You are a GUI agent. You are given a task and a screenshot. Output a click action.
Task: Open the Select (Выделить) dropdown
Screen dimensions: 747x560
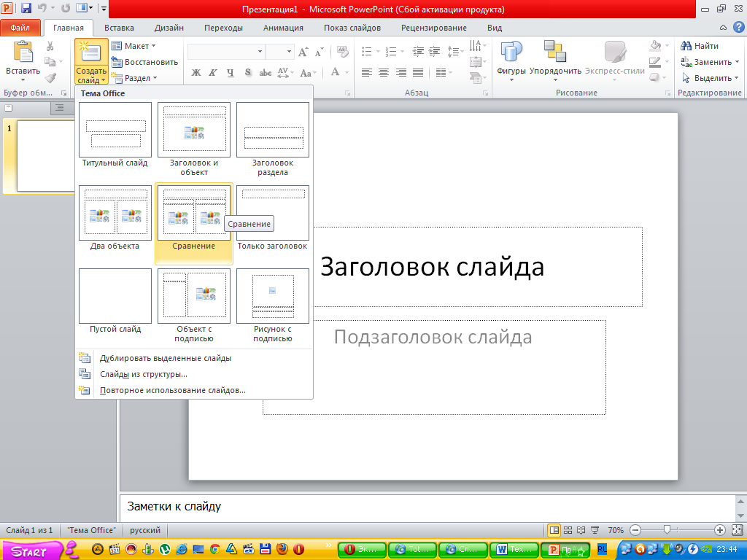click(710, 78)
